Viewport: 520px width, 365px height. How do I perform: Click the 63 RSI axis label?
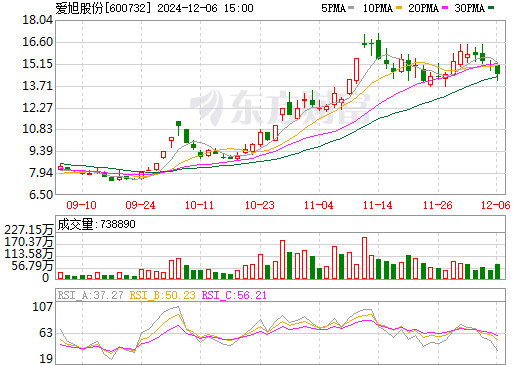(46, 333)
